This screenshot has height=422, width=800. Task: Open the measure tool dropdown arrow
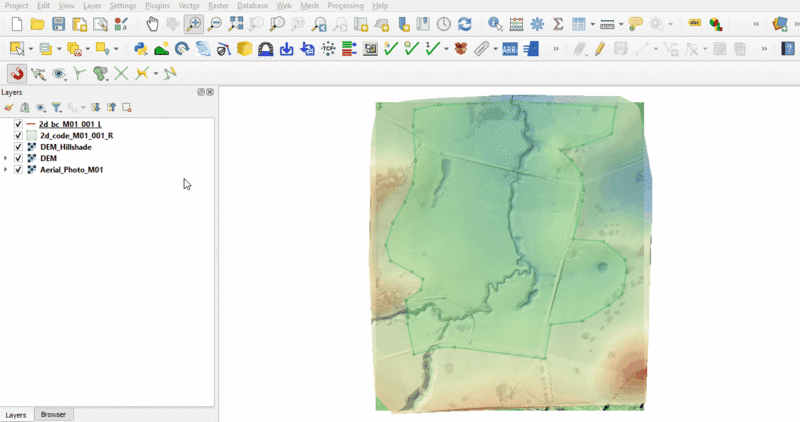coord(620,24)
